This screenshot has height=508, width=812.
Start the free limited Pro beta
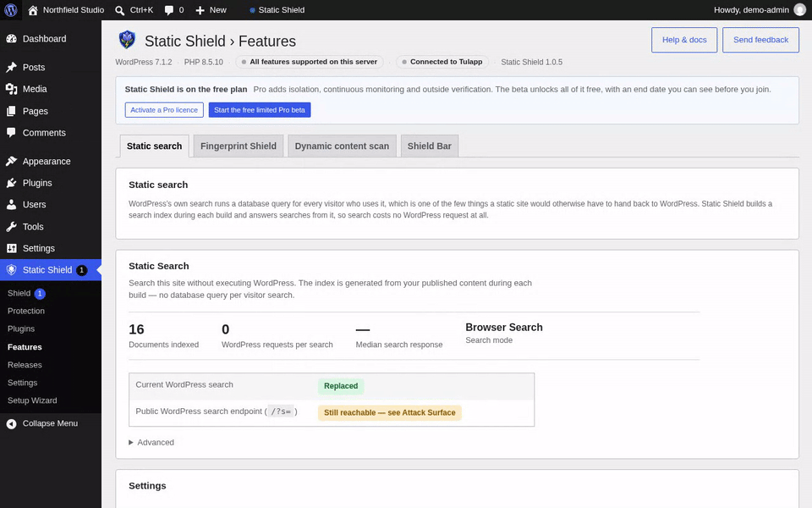coord(260,110)
